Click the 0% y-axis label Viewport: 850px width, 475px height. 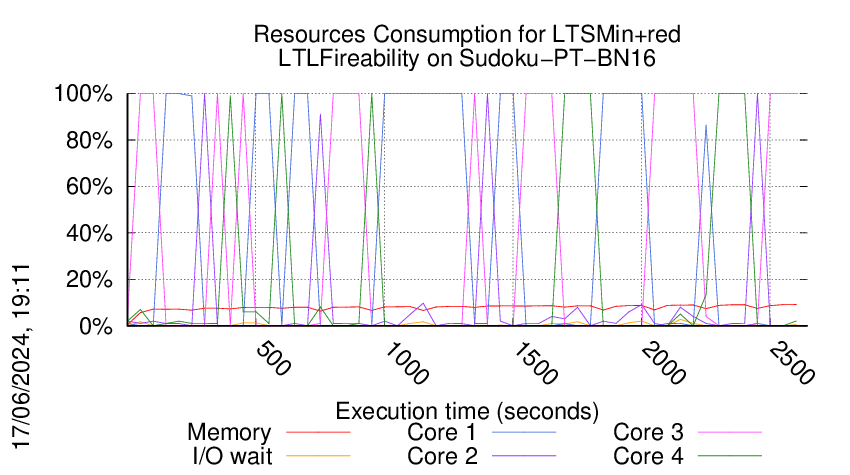(96, 326)
